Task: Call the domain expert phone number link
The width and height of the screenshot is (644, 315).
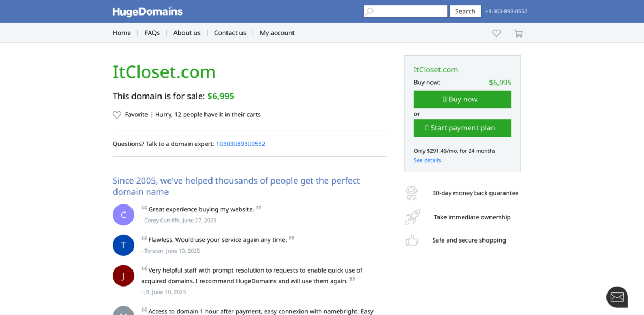Action: tap(240, 143)
